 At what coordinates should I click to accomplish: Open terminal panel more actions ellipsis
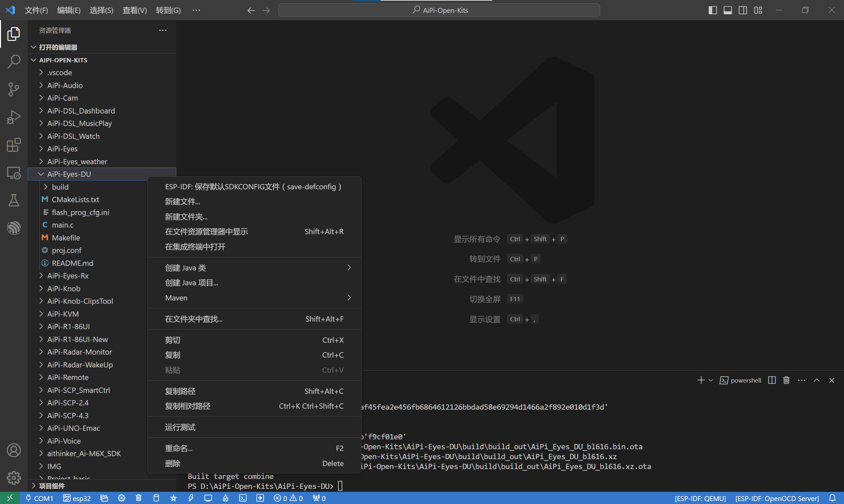[801, 380]
